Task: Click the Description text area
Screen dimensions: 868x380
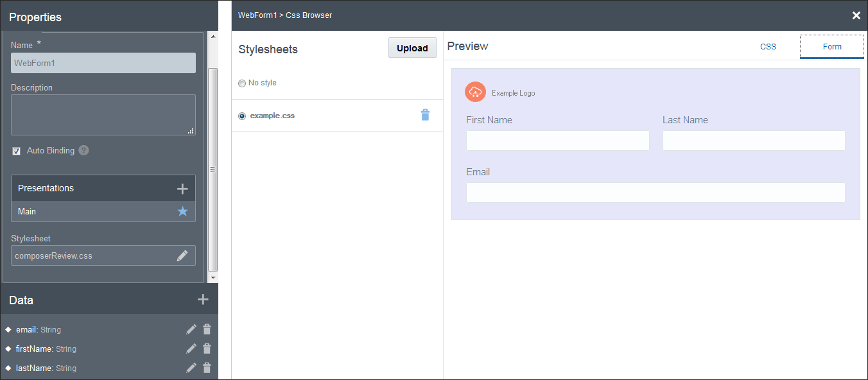Action: (x=103, y=115)
